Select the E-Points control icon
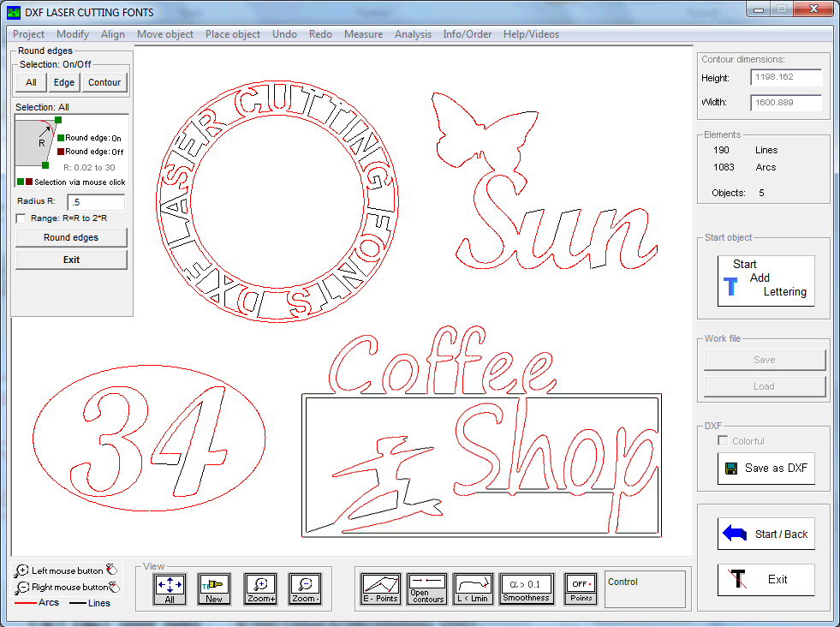The width and height of the screenshot is (840, 627). click(x=381, y=588)
